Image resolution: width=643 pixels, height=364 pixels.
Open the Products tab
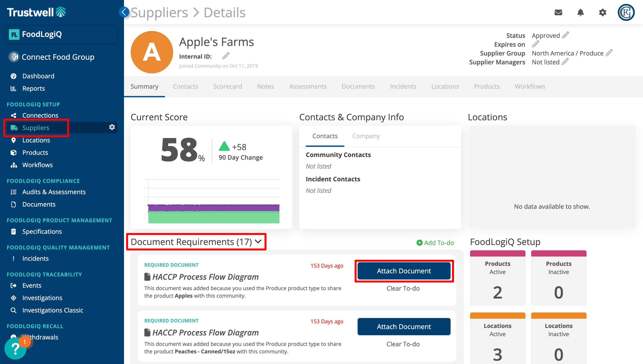point(487,86)
